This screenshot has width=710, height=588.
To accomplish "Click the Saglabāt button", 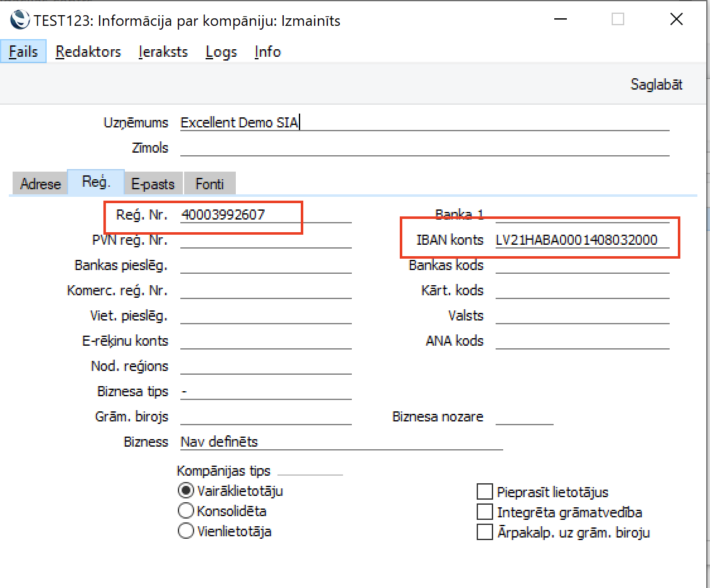I will coord(656,85).
